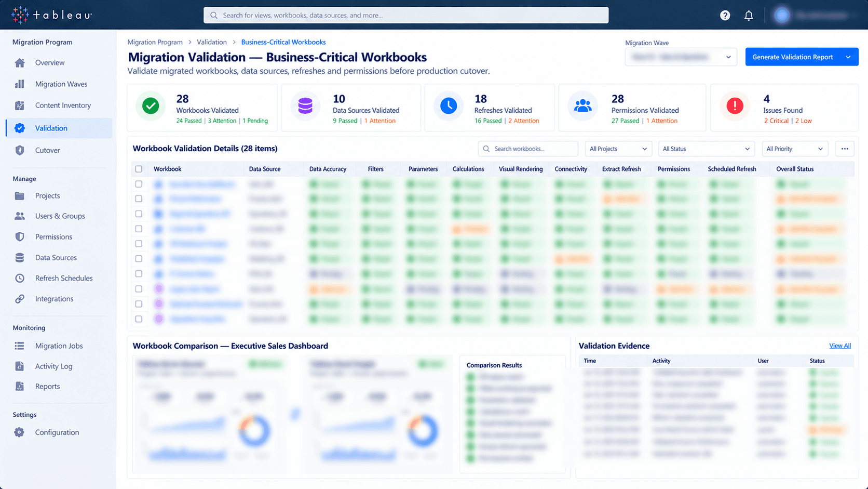
Task: Click the "2 Critical" issues text
Action: coord(776,121)
